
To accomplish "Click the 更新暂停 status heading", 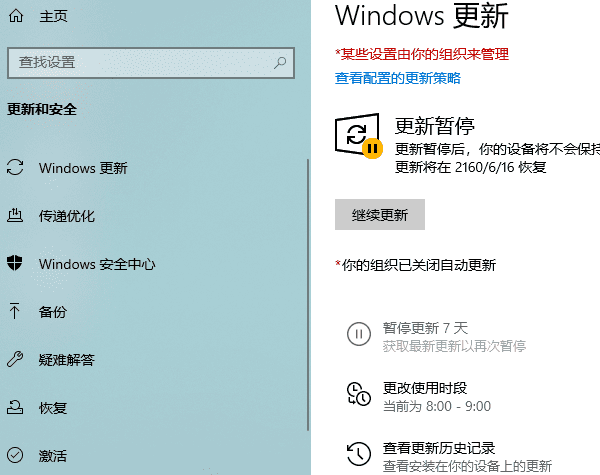I will coord(435,126).
